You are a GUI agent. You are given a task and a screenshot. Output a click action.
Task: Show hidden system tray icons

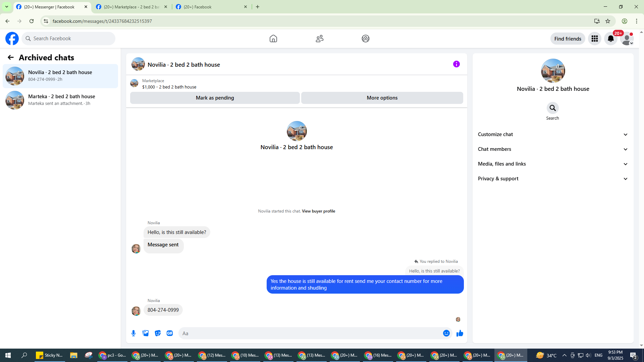coord(564,355)
